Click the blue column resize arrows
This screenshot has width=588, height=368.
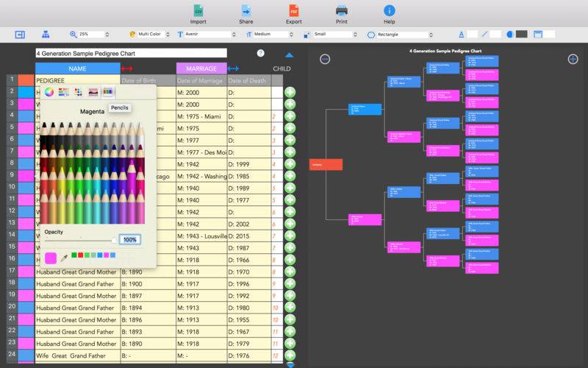pos(233,68)
